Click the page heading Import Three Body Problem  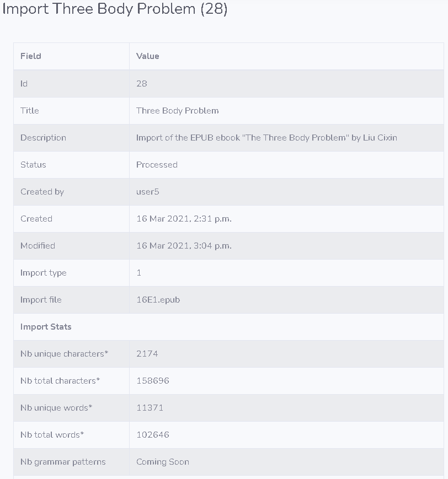(x=115, y=9)
